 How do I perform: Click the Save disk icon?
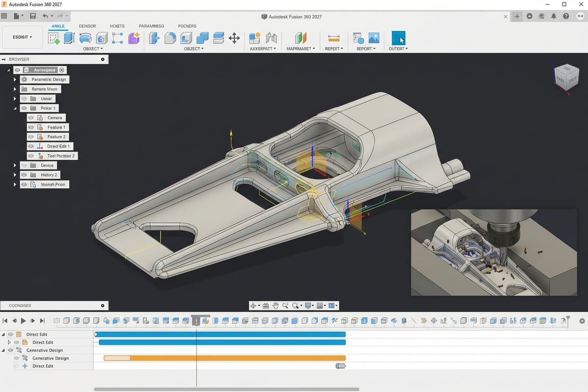pyautogui.click(x=33, y=16)
